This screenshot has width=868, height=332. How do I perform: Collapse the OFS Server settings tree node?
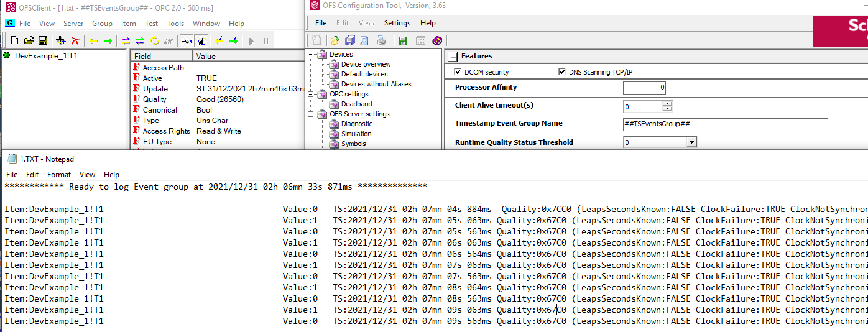click(312, 114)
